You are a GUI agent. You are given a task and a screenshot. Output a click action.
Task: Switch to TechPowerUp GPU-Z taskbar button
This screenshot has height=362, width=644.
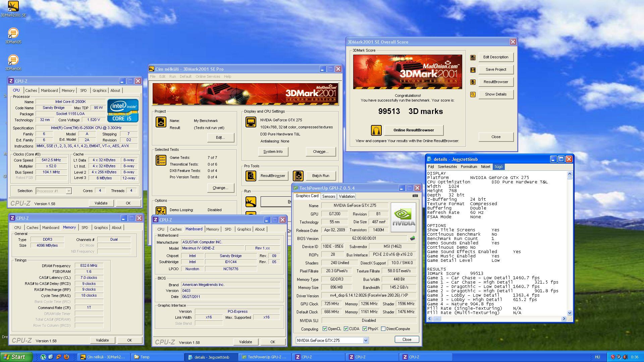tap(265, 357)
